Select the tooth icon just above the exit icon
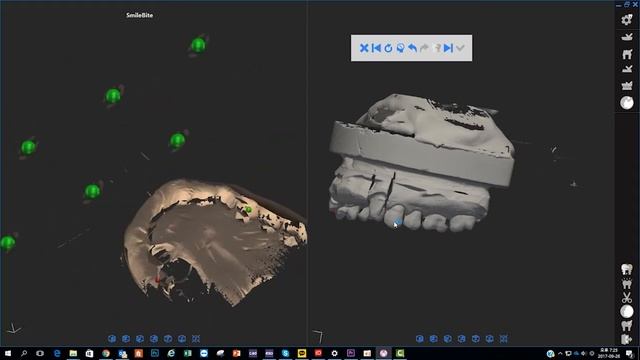This screenshot has height=360, width=640. click(x=627, y=325)
